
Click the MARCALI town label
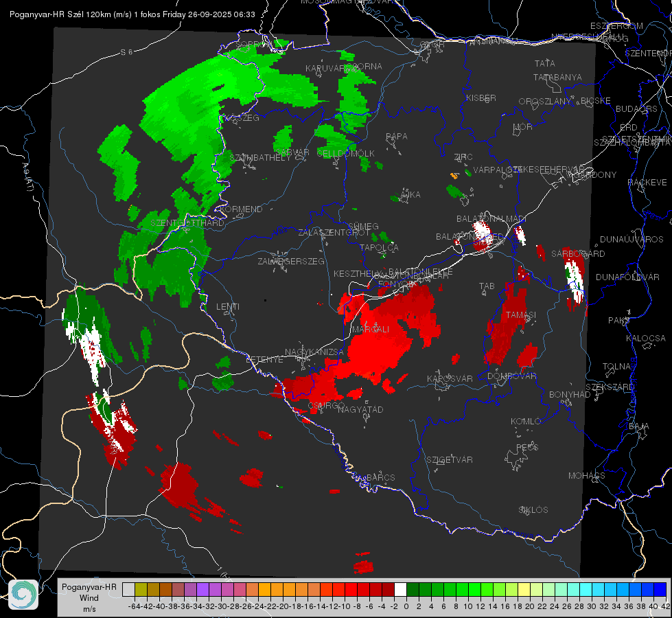coord(371,330)
